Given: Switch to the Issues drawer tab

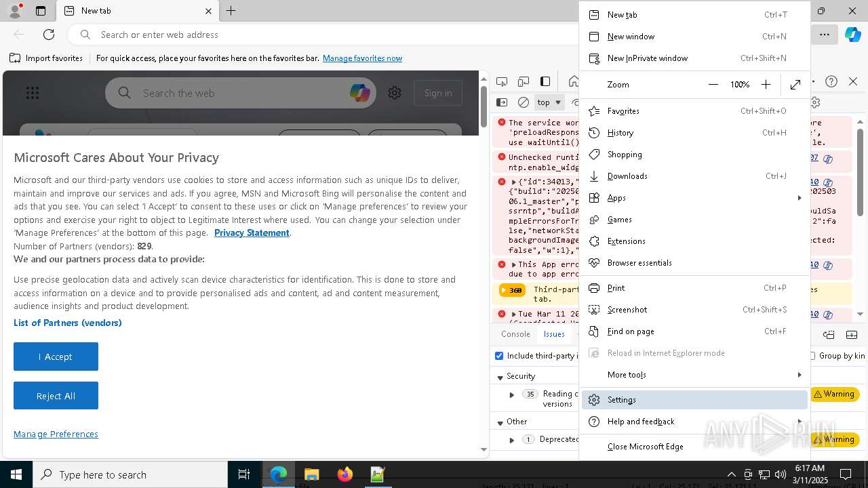Looking at the screenshot, I should pyautogui.click(x=554, y=334).
